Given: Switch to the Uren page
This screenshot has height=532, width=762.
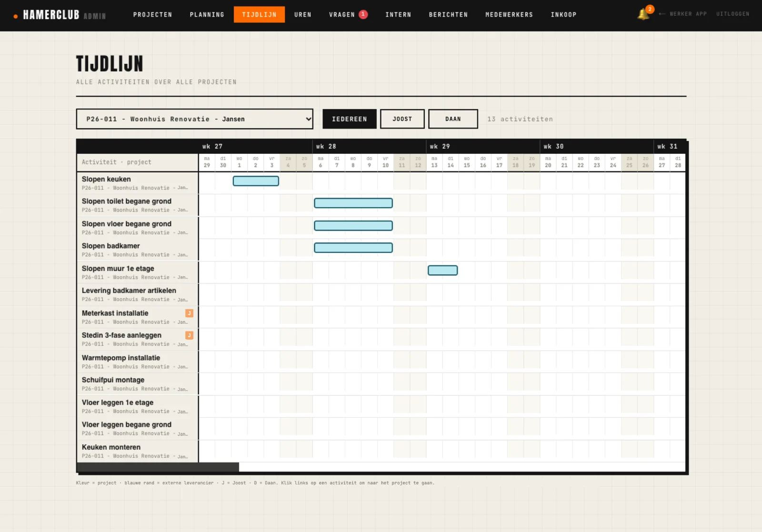Looking at the screenshot, I should point(303,15).
